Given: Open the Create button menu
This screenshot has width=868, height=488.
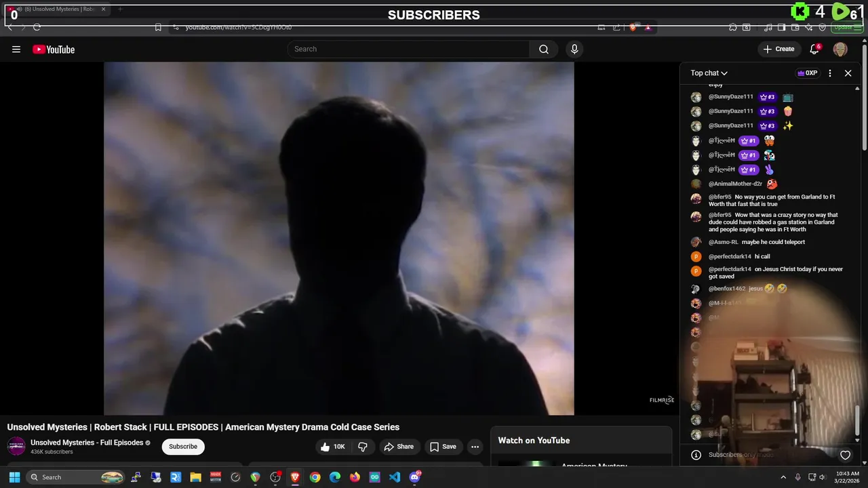Looking at the screenshot, I should pos(778,49).
